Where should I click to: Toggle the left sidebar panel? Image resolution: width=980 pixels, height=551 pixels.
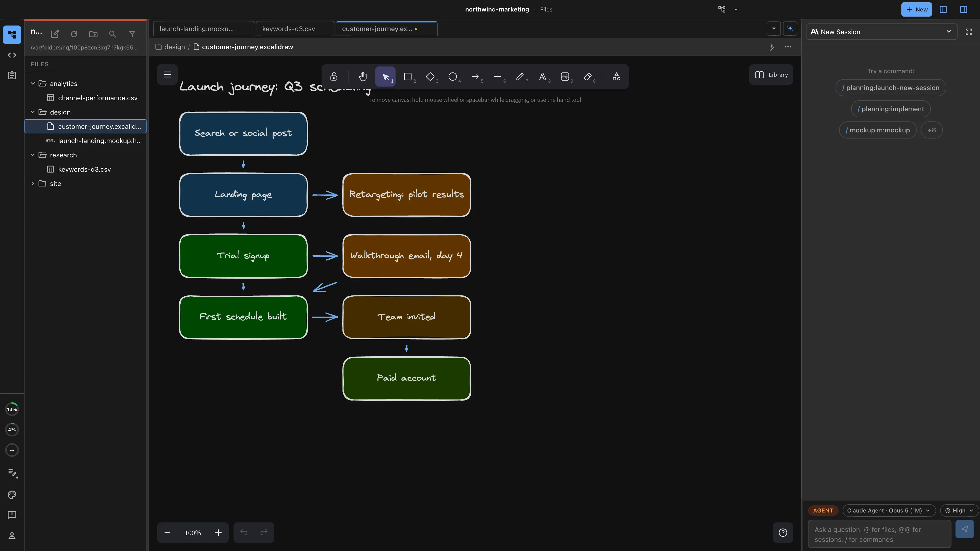pyautogui.click(x=944, y=9)
